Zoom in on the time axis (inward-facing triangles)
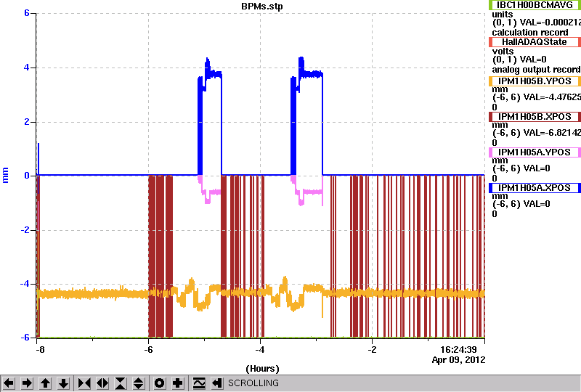This screenshot has width=581, height=392. [x=84, y=383]
